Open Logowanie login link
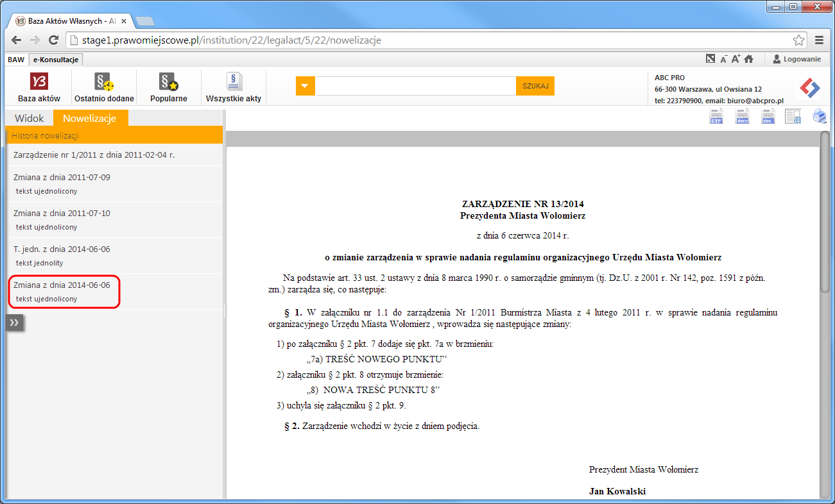Image resolution: width=835 pixels, height=504 pixels. tap(796, 59)
